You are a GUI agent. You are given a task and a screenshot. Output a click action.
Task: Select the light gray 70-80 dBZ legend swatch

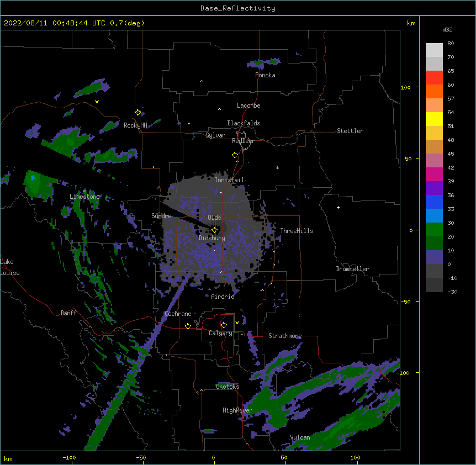pyautogui.click(x=434, y=50)
